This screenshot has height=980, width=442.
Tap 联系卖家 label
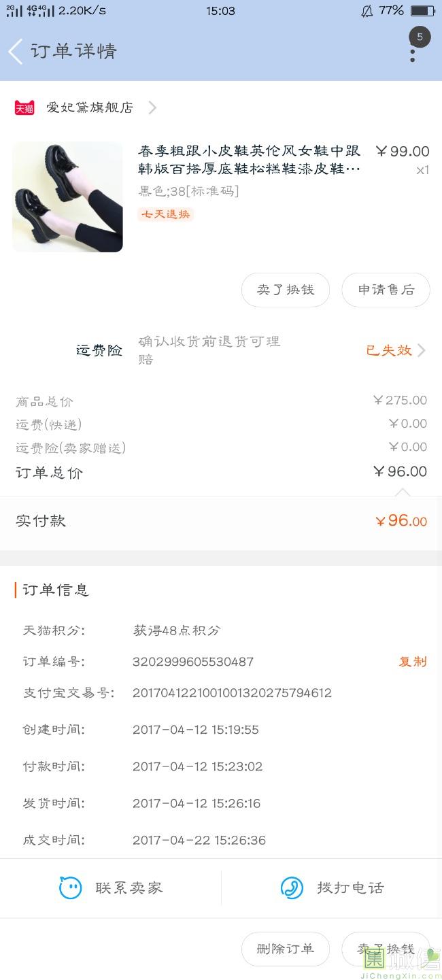pos(129,888)
